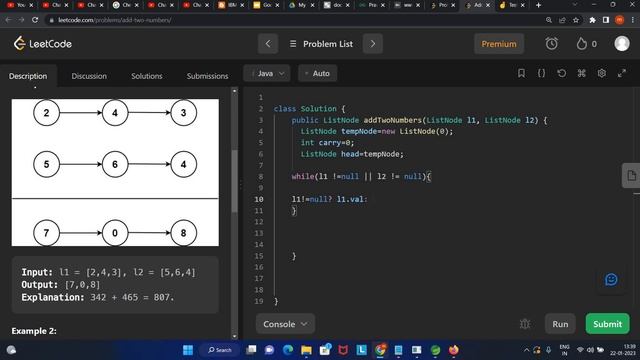Viewport: 640px width, 360px height.
Task: Open the Auto dropdown
Action: [x=318, y=73]
